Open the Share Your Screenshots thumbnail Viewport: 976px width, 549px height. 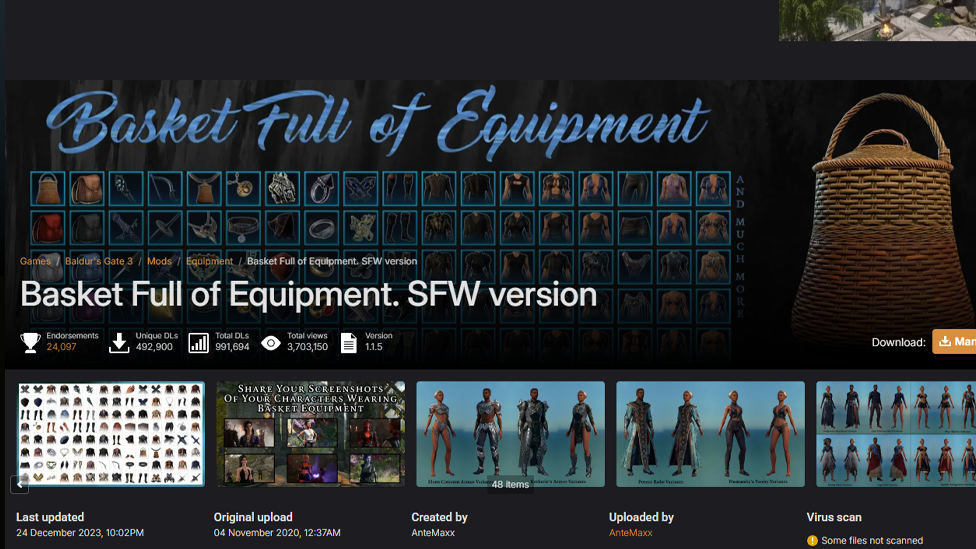(311, 434)
